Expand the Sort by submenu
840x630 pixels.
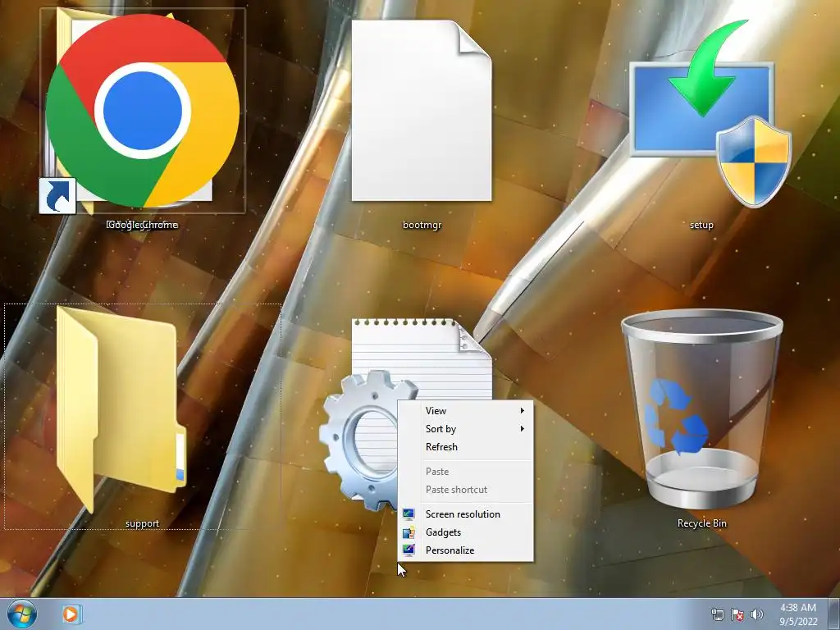click(466, 428)
